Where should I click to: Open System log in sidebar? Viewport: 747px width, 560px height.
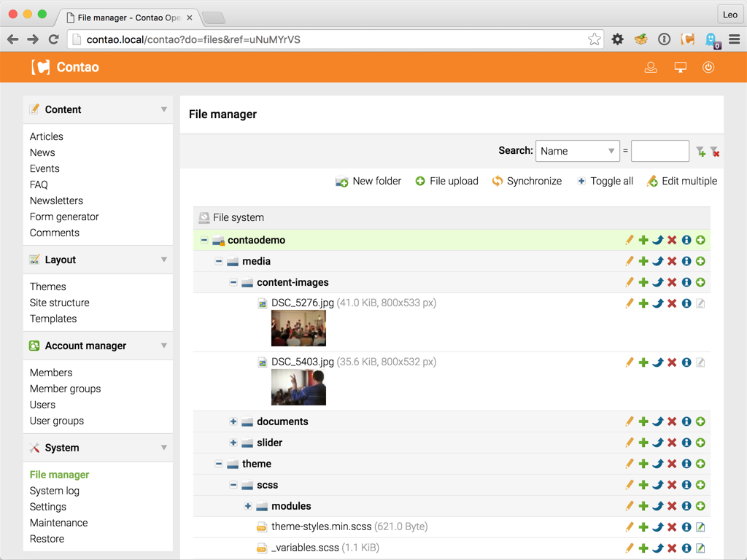coord(54,491)
